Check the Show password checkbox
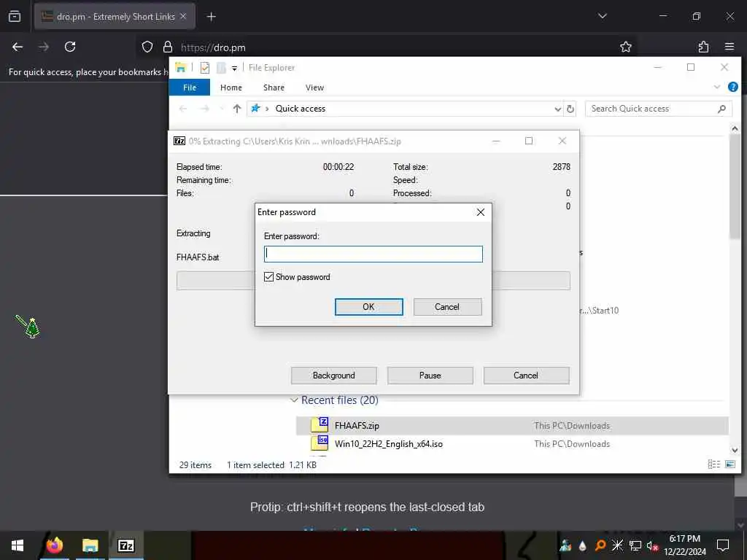Screen dimensions: 747x560 coord(268,276)
